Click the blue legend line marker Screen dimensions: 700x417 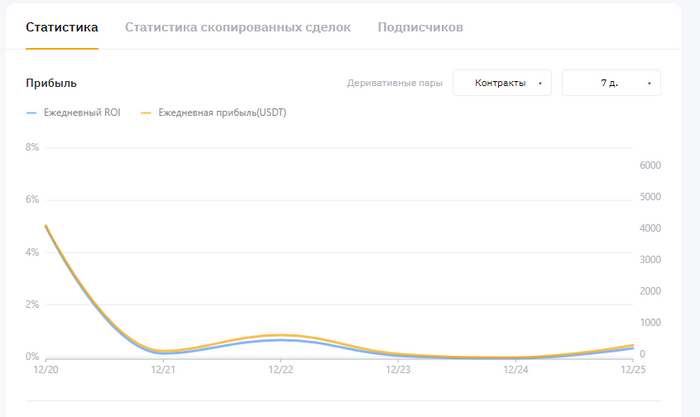coord(32,113)
